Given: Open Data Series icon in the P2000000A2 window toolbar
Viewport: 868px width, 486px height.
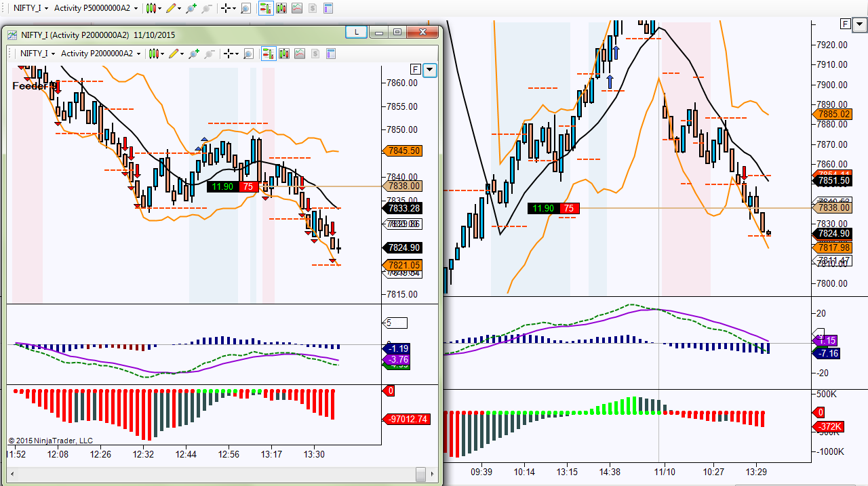Looking at the screenshot, I should coord(284,54).
